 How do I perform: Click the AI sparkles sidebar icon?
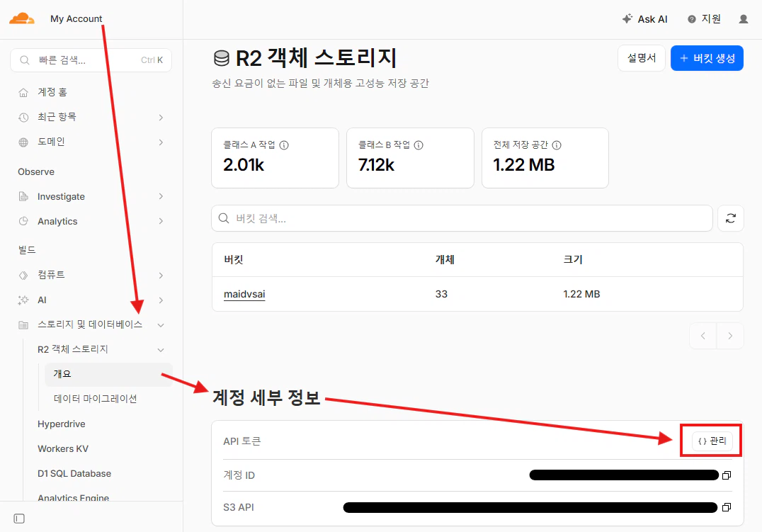click(23, 300)
